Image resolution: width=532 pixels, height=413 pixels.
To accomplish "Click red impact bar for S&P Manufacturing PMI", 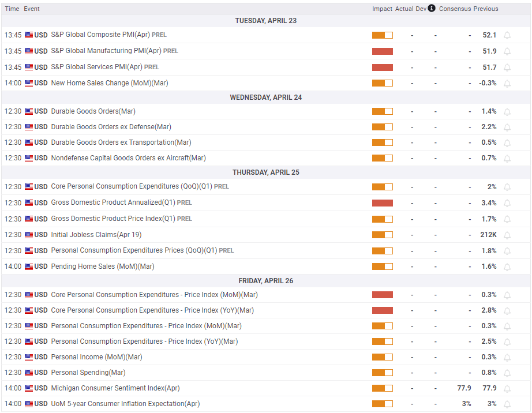I will tap(383, 51).
